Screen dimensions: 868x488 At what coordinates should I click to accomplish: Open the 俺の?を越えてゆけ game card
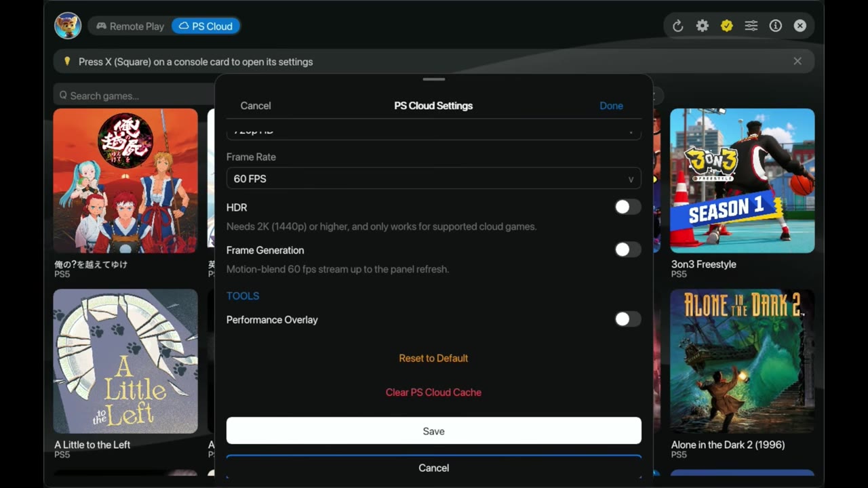point(125,180)
